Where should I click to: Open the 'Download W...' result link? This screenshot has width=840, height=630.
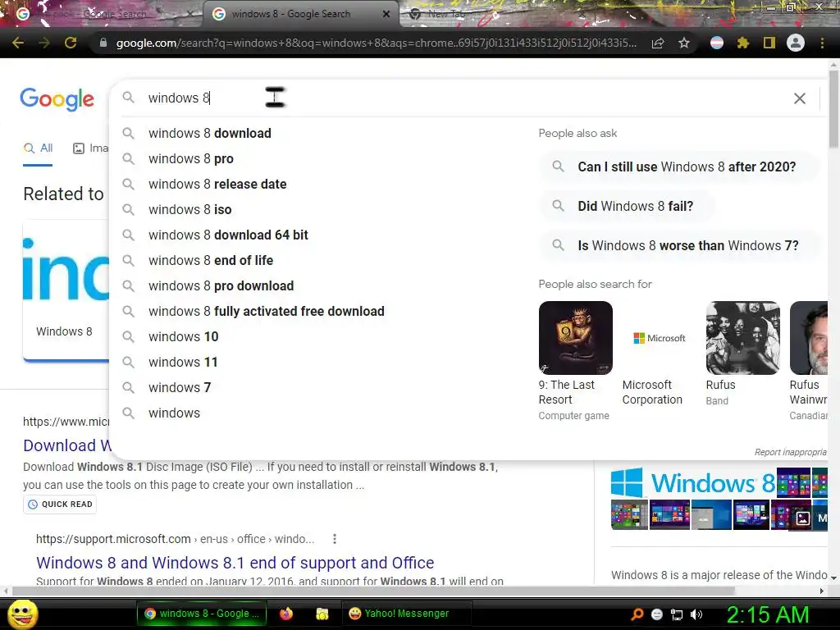[x=67, y=445]
